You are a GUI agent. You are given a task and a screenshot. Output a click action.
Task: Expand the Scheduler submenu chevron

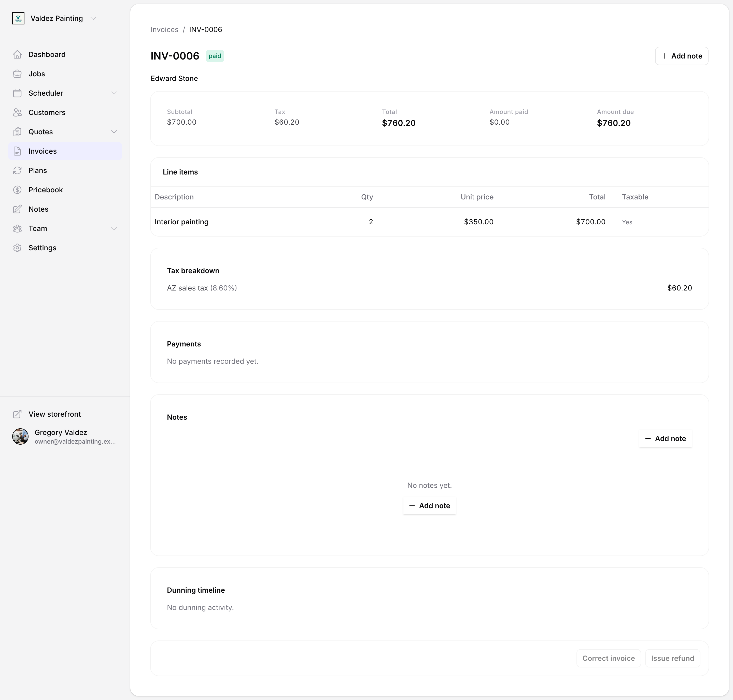114,93
